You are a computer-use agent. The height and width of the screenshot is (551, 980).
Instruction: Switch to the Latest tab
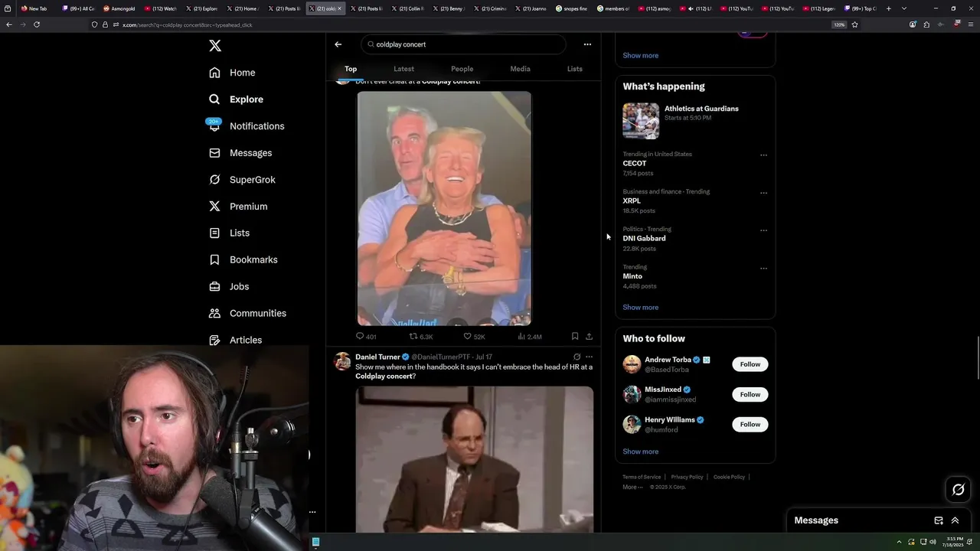403,69
